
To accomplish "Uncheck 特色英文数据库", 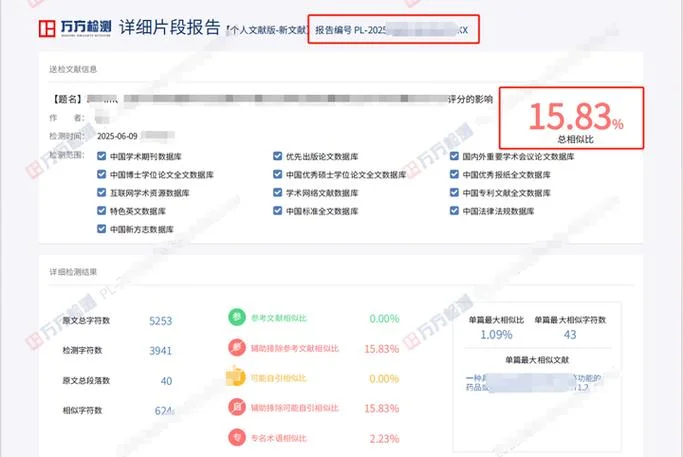I will click(101, 211).
